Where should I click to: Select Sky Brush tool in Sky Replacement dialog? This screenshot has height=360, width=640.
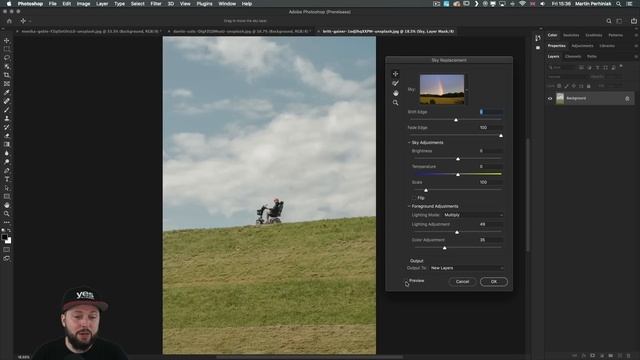[x=395, y=83]
